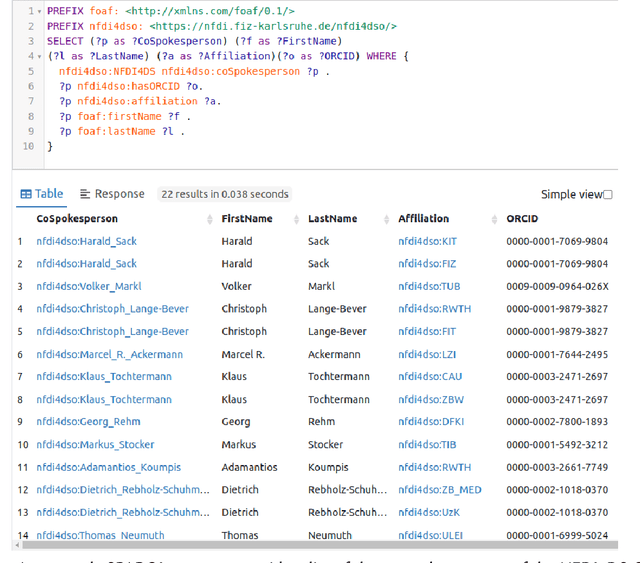This screenshot has height=563, width=640.
Task: Open the nfdi4dso:DFKI affiliation link
Action: 429,422
